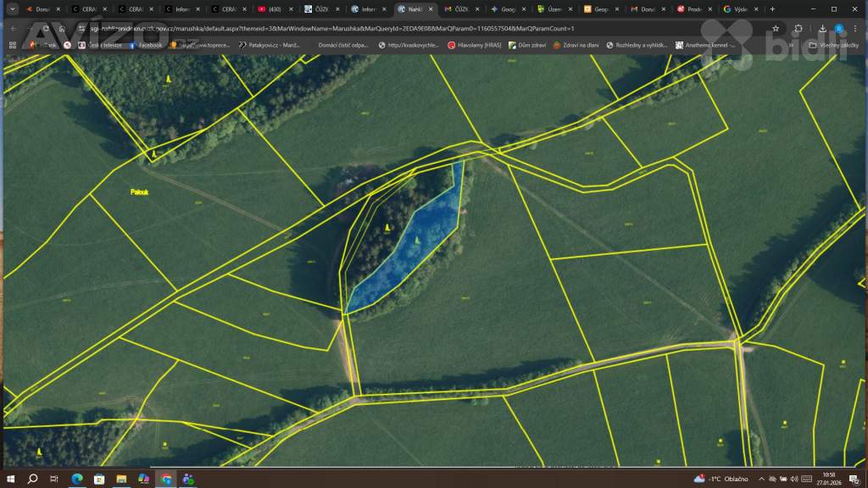Screen dimensions: 868x488
Task: Expand the tab search dropdown arrow
Action: pos(12,8)
